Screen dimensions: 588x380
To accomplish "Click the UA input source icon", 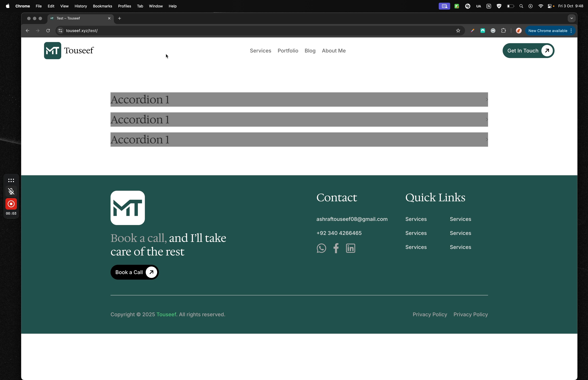I will [x=478, y=6].
